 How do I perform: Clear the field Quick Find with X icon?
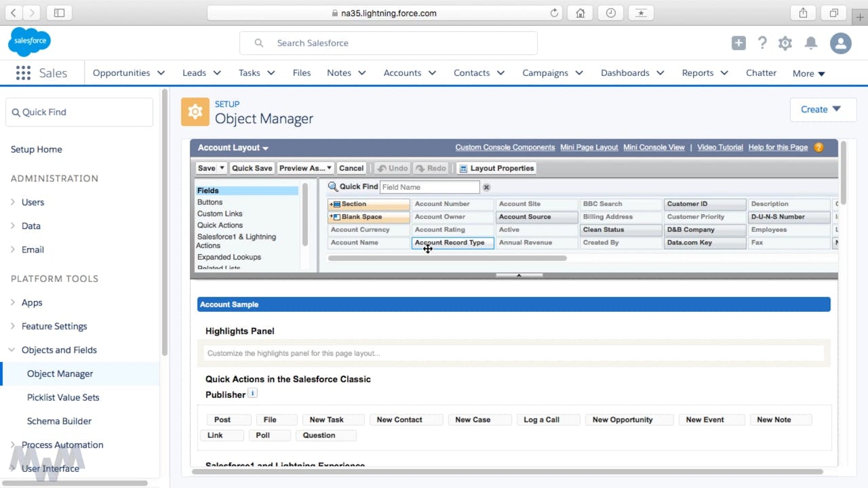[x=486, y=187]
